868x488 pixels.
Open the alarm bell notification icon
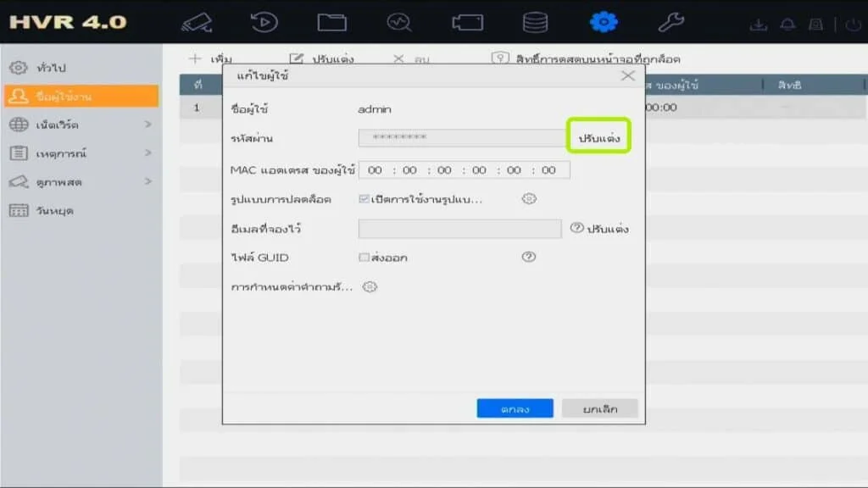(x=787, y=25)
